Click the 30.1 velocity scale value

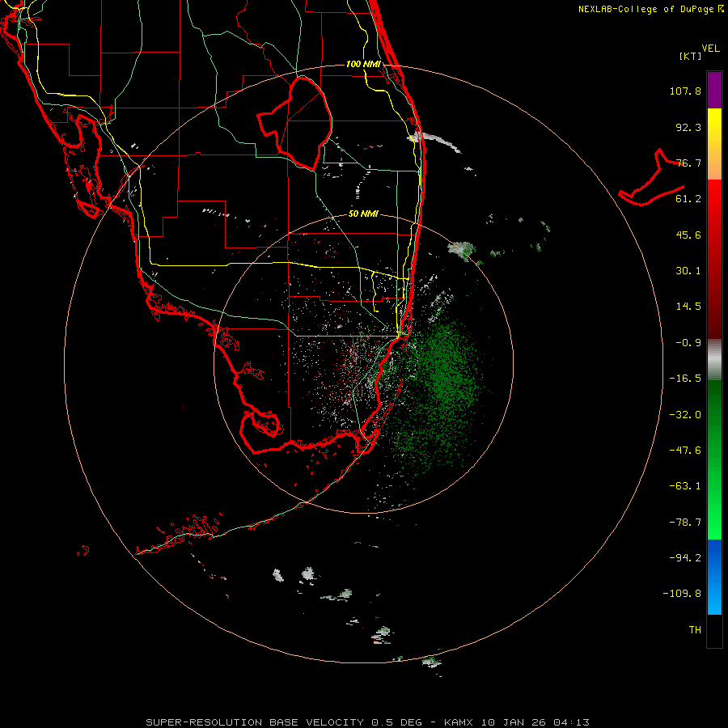point(688,271)
